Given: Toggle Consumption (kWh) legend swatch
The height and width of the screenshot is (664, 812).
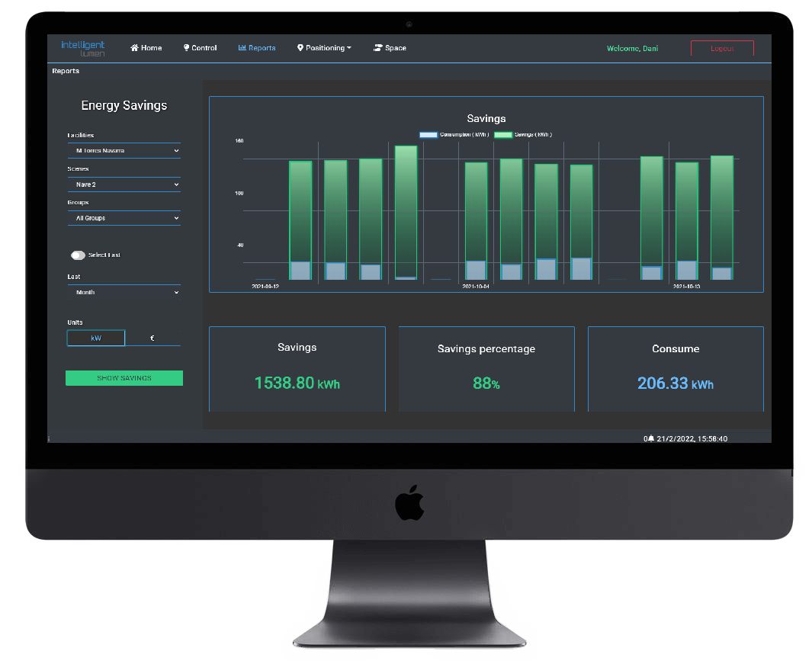Looking at the screenshot, I should 428,135.
